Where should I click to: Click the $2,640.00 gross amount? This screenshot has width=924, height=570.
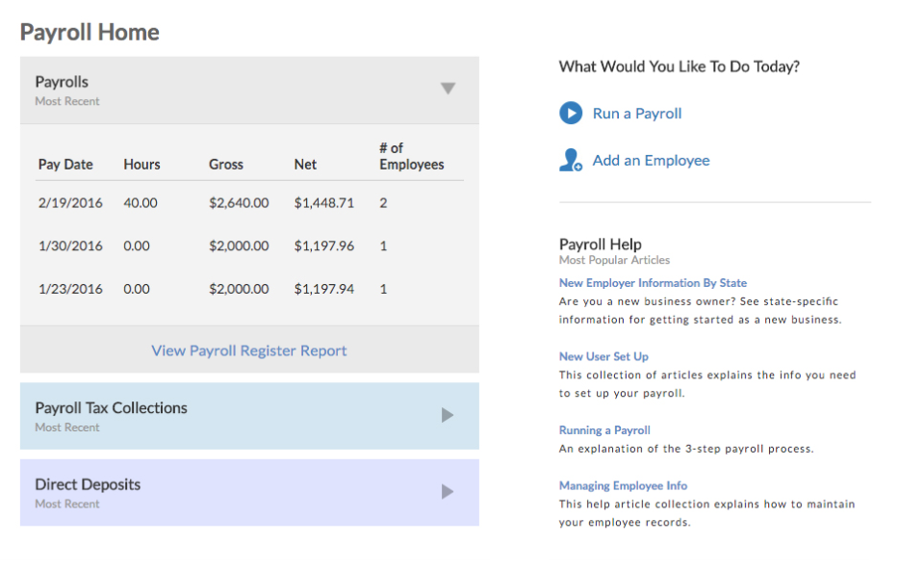(x=239, y=203)
